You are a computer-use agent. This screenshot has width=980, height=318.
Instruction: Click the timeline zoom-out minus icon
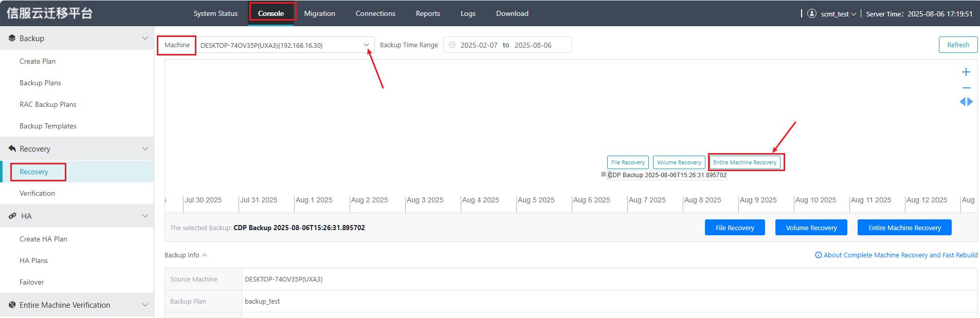pyautogui.click(x=966, y=88)
